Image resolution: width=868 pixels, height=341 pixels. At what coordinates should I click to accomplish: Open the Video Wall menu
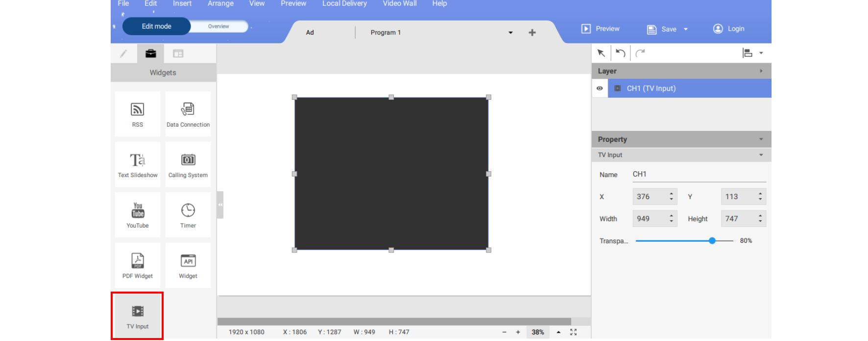[399, 4]
